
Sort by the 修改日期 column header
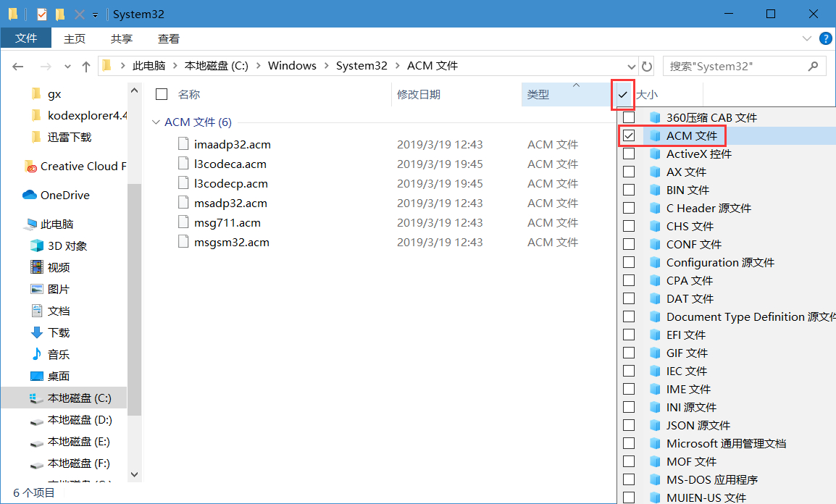(419, 94)
